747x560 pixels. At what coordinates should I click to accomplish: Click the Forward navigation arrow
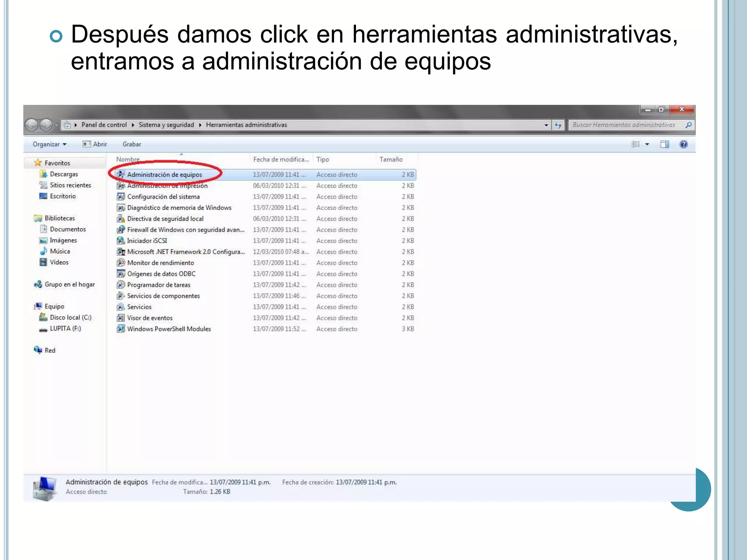46,125
